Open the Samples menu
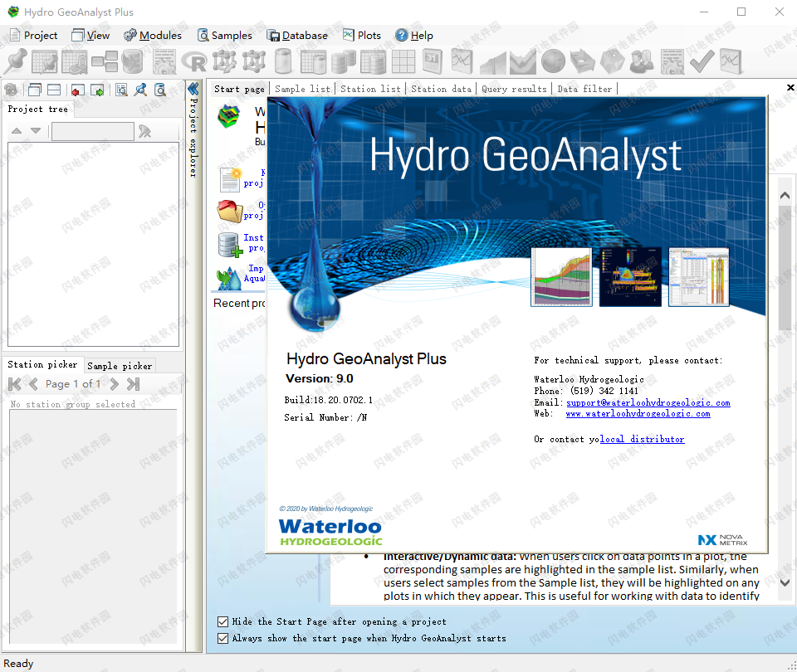 (x=225, y=36)
